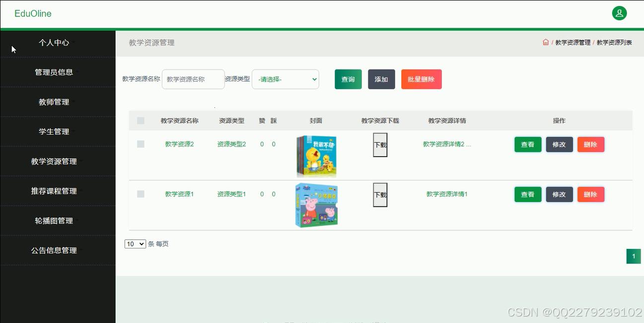View 教学资源1 via its 查看 button
The height and width of the screenshot is (323, 644).
(527, 194)
